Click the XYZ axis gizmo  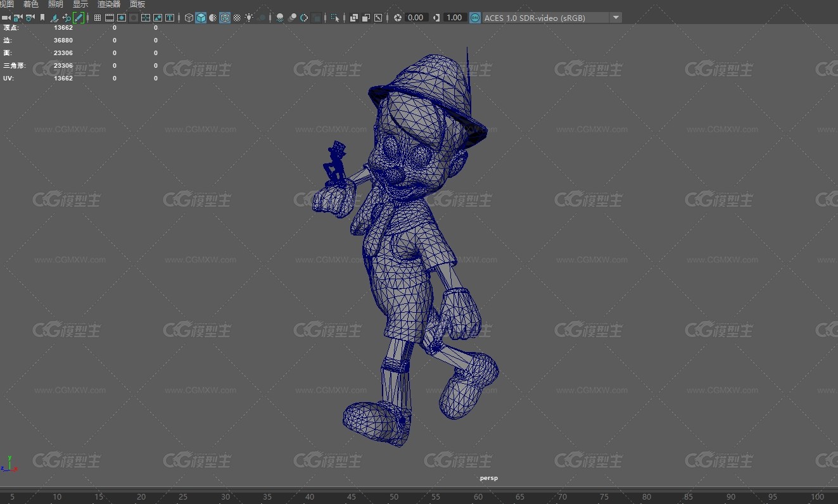pos(8,464)
